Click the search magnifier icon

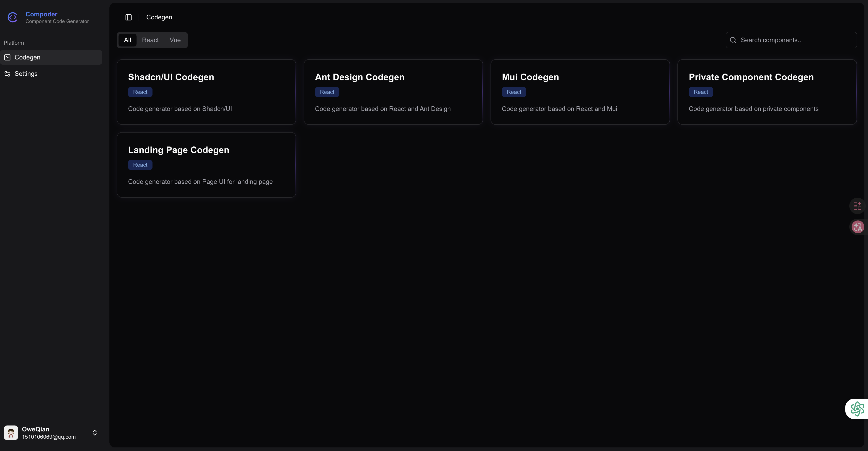(733, 40)
